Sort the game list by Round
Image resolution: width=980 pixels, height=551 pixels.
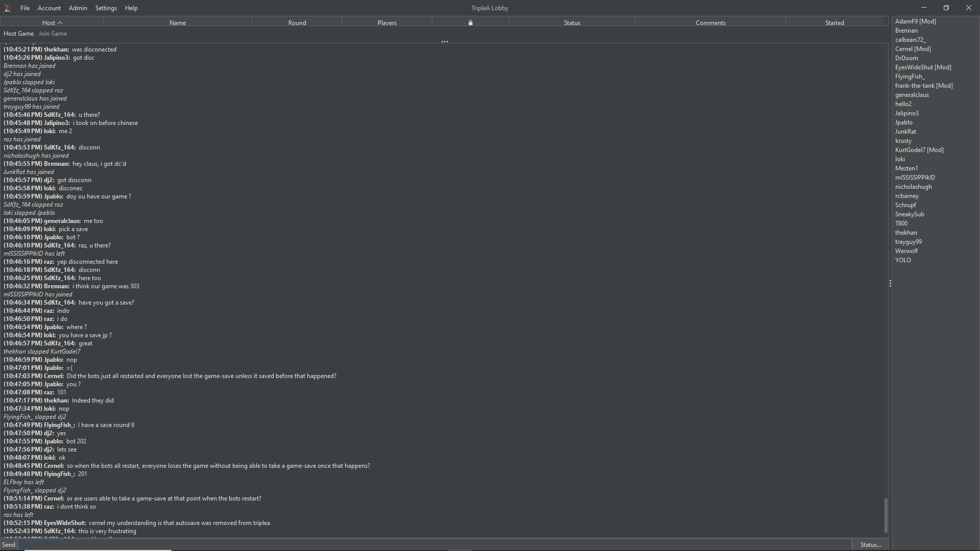coord(297,22)
